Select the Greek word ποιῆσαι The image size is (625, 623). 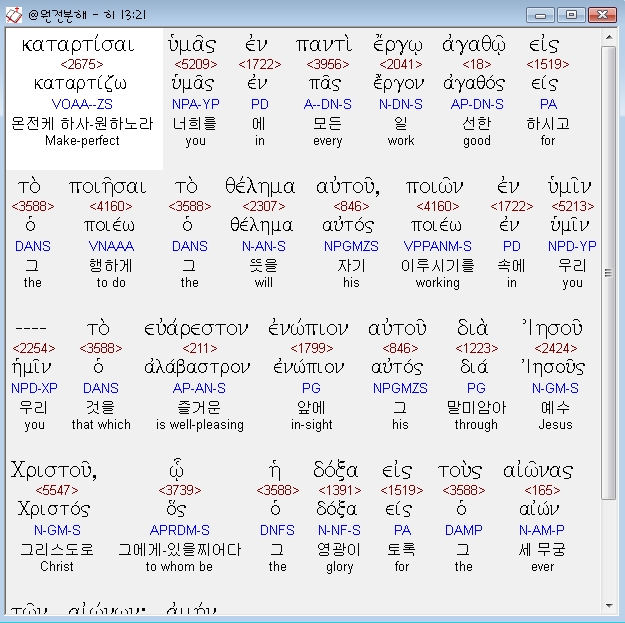tap(108, 187)
